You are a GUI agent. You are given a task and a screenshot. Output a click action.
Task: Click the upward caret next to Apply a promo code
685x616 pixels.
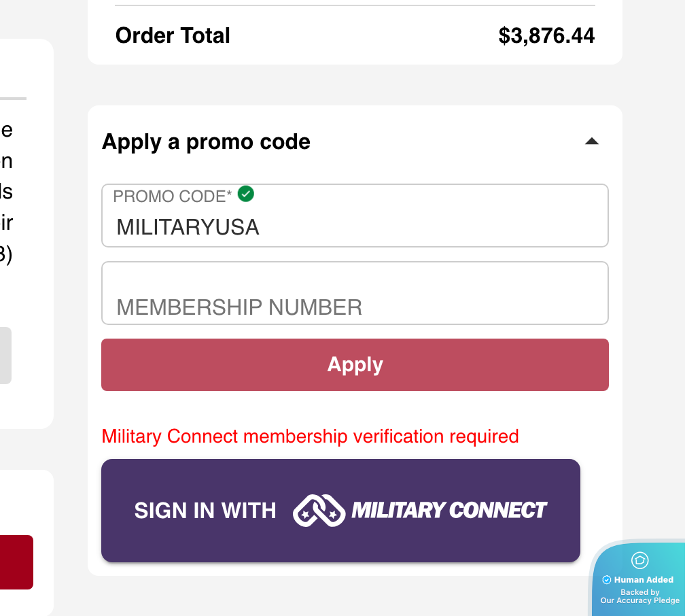click(592, 141)
